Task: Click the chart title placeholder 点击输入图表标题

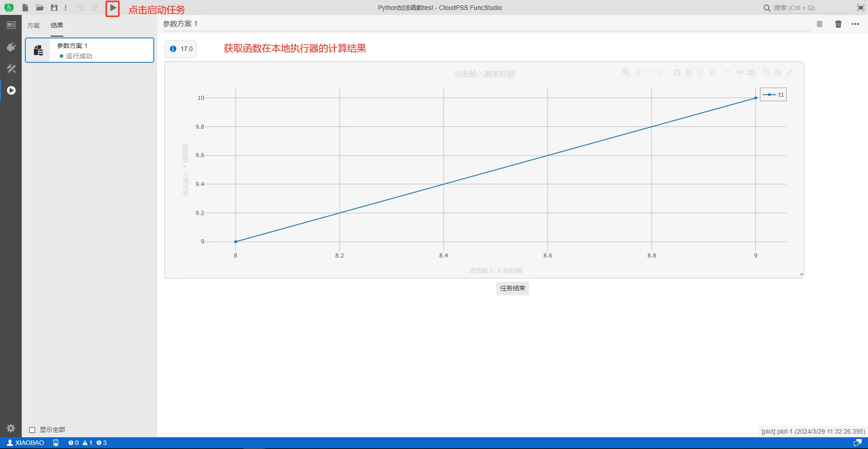Action: (484, 74)
